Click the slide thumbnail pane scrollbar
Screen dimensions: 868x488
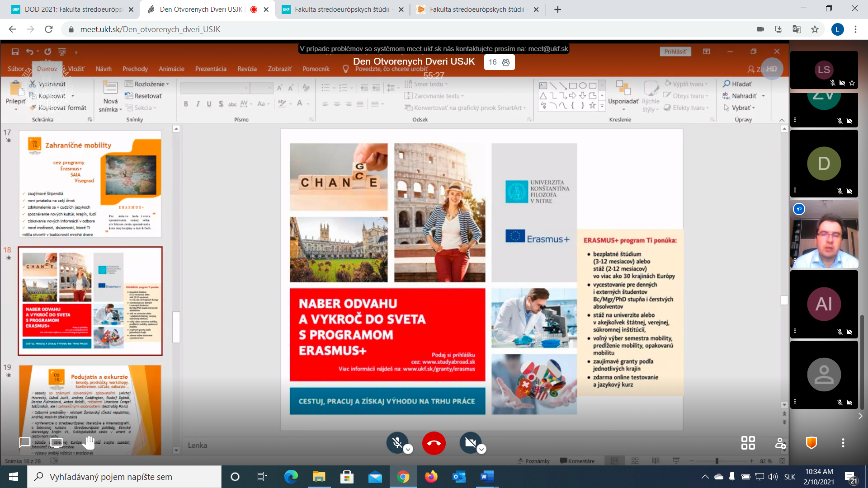(176, 327)
